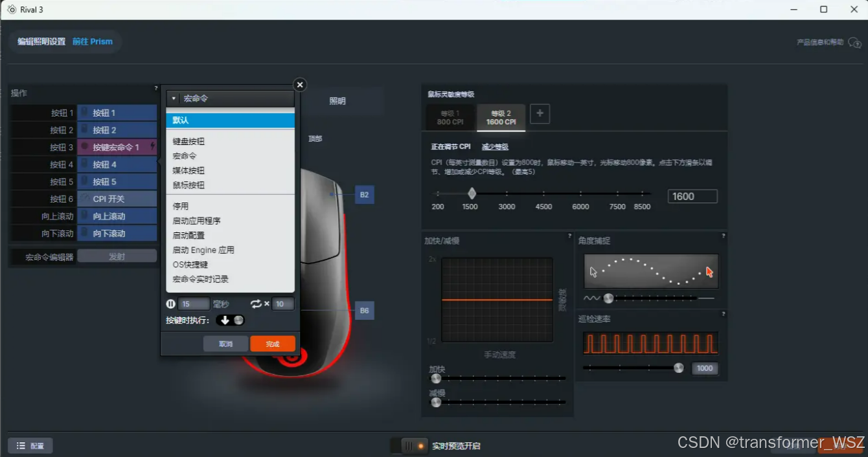
Task: Click the 角度捕捉 slider handle
Action: [x=608, y=298]
